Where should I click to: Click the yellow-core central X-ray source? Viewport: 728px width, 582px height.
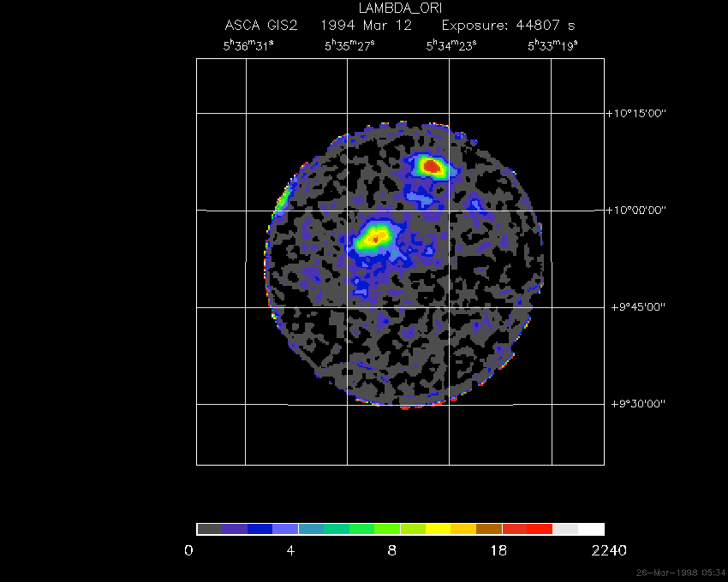[375, 238]
